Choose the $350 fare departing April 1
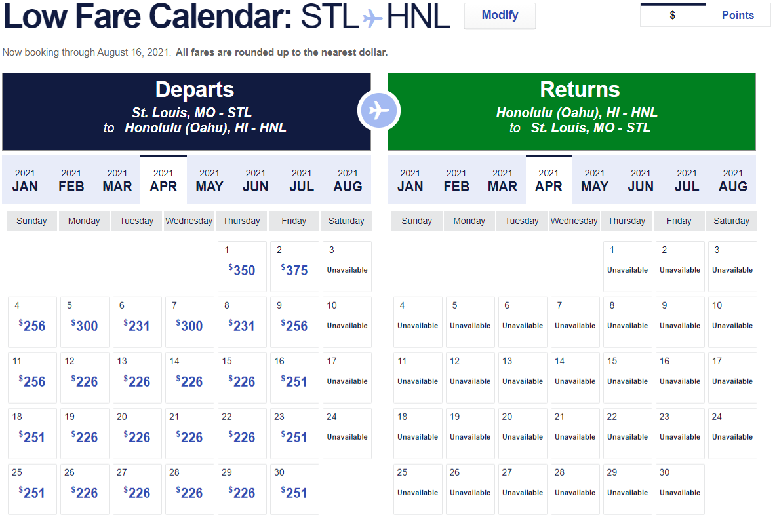This screenshot has width=777, height=532. coord(242,269)
